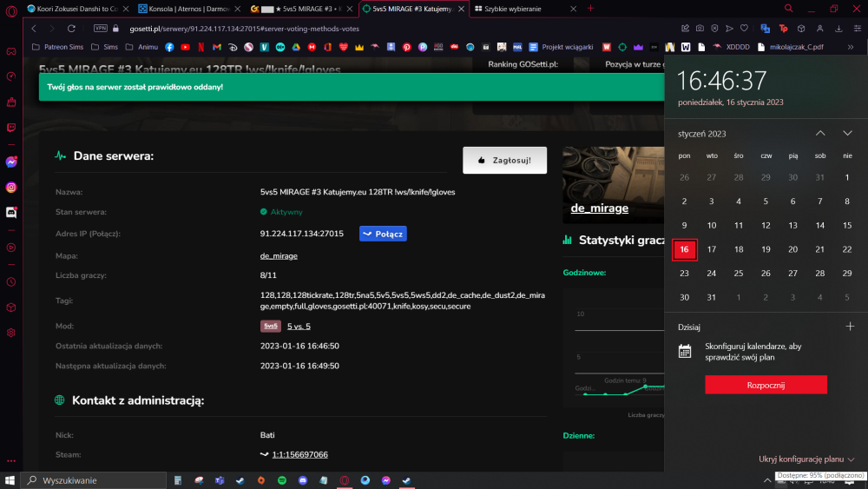
Task: Click server IP '91.224.117.134:27015' text
Action: (302, 234)
